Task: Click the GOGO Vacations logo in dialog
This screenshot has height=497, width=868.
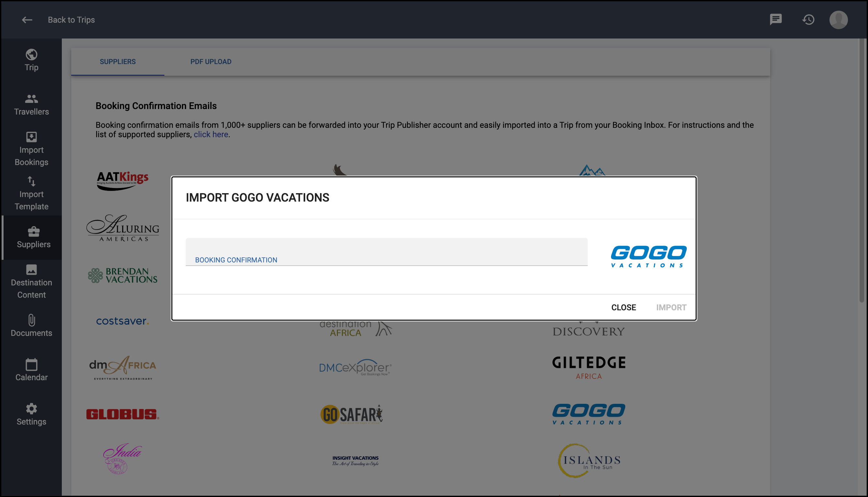Action: click(x=648, y=256)
